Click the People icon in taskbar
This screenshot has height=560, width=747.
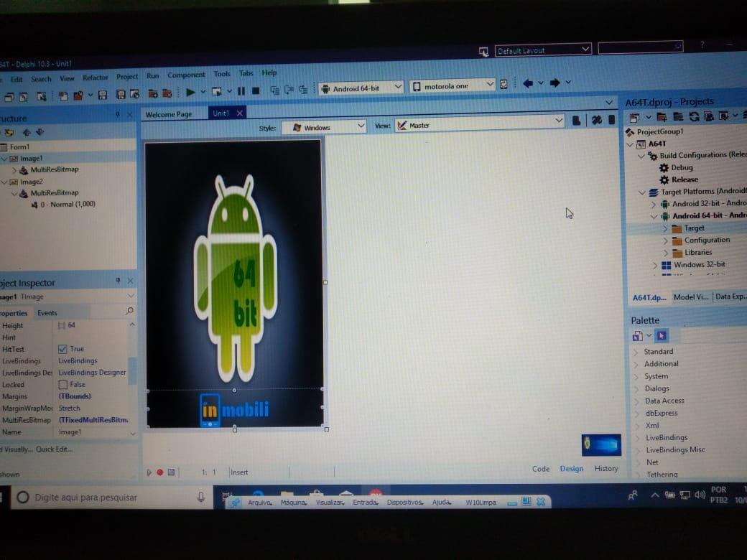[x=633, y=495]
